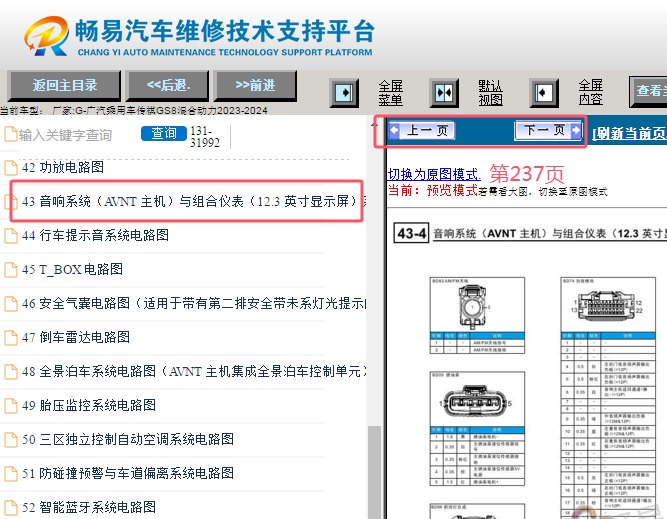Open 51 防碰撞预警与车道偏离系统电路图 entry
Image resolution: width=667 pixels, height=519 pixels.
[128, 473]
